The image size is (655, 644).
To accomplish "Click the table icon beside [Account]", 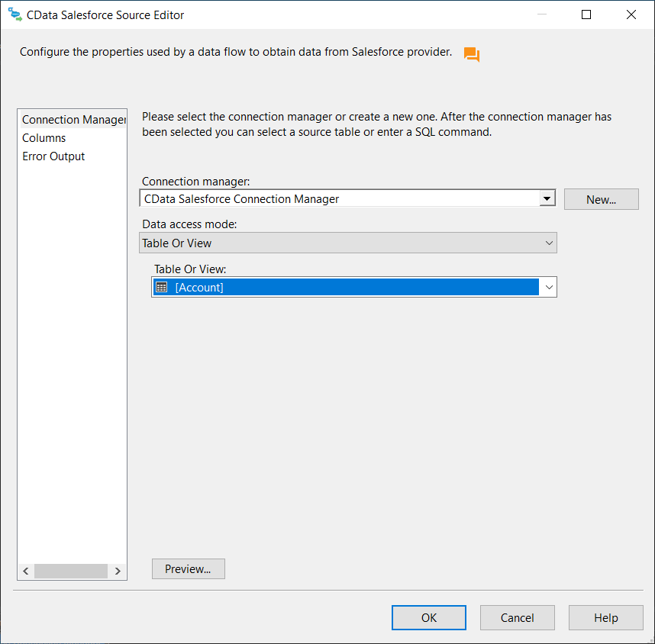I will [x=161, y=287].
